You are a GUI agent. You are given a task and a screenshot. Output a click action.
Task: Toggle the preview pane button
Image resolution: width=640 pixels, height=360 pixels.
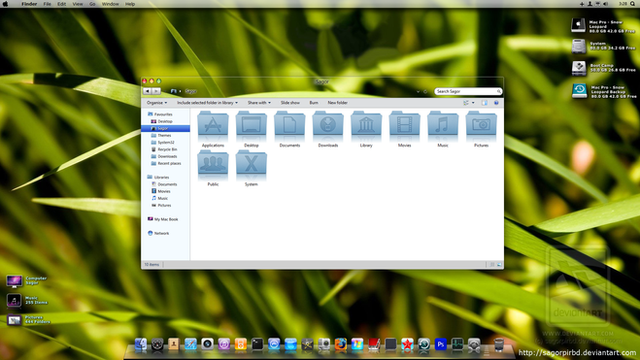[x=484, y=103]
